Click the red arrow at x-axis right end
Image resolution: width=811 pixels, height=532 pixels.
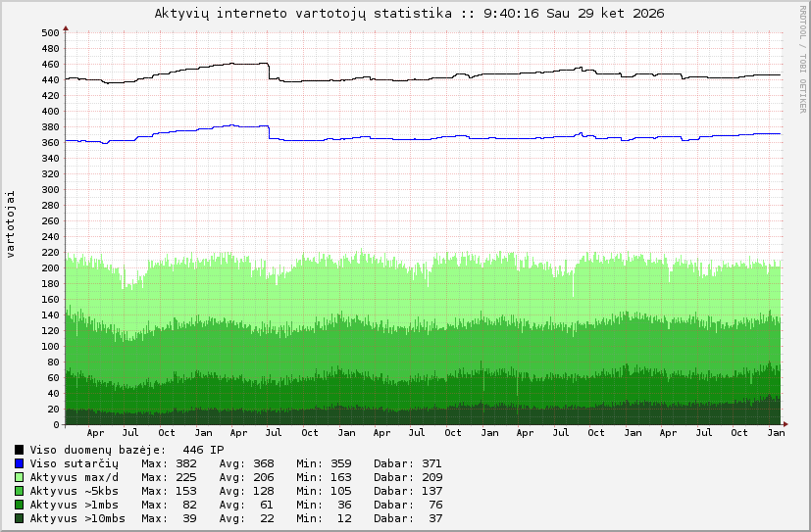coord(786,424)
